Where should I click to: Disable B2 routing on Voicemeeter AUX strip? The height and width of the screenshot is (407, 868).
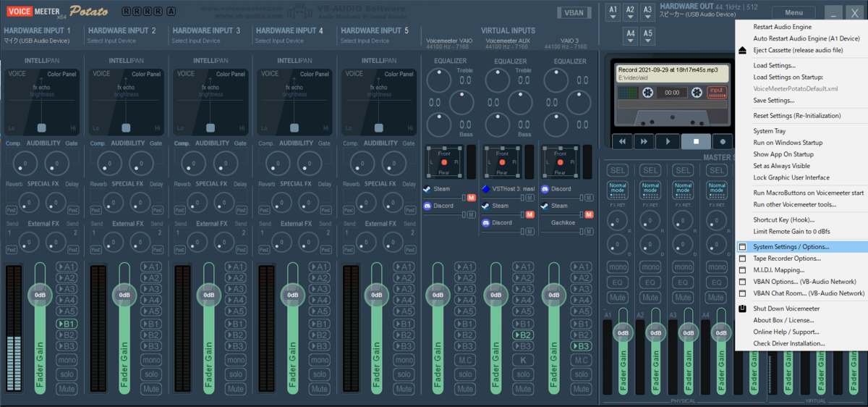(x=523, y=335)
